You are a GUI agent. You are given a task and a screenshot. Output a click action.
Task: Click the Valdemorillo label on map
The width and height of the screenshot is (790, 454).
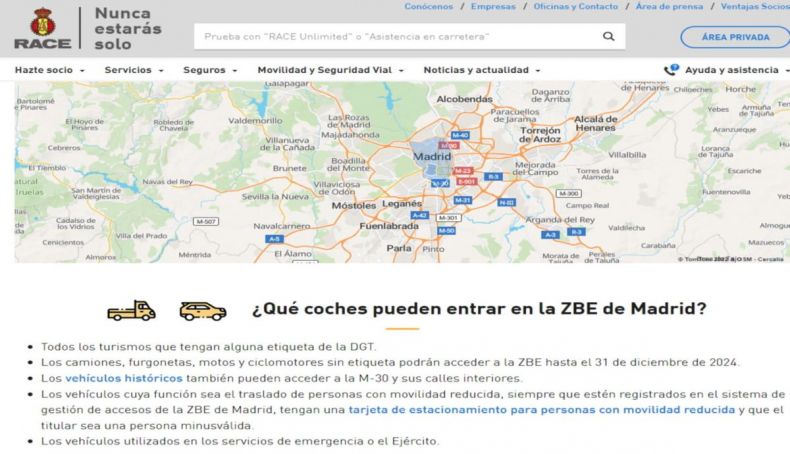255,121
